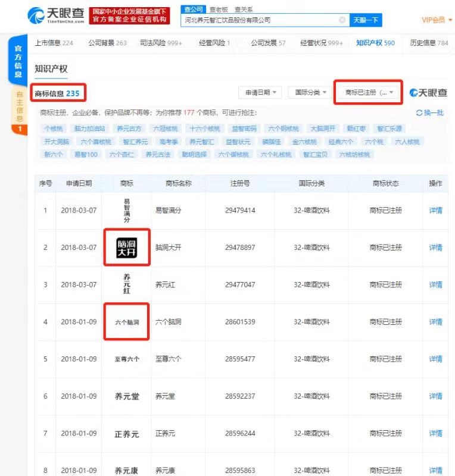Open the 脑洞大开 trademark image
The image size is (455, 476).
(x=126, y=247)
